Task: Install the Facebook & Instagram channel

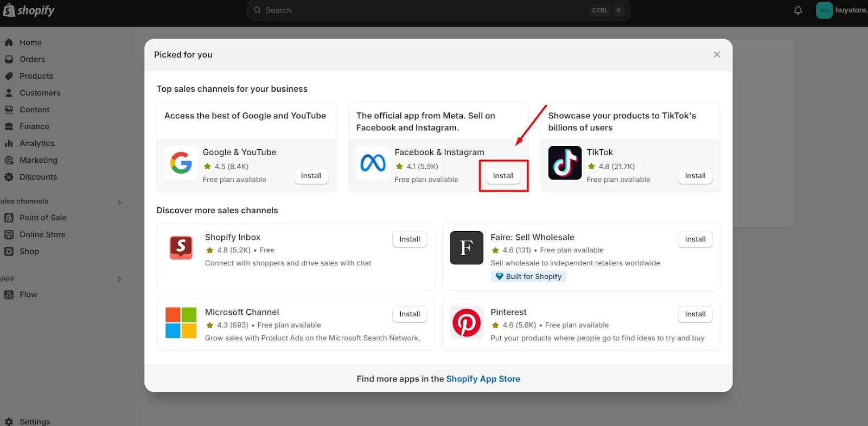Action: point(503,176)
